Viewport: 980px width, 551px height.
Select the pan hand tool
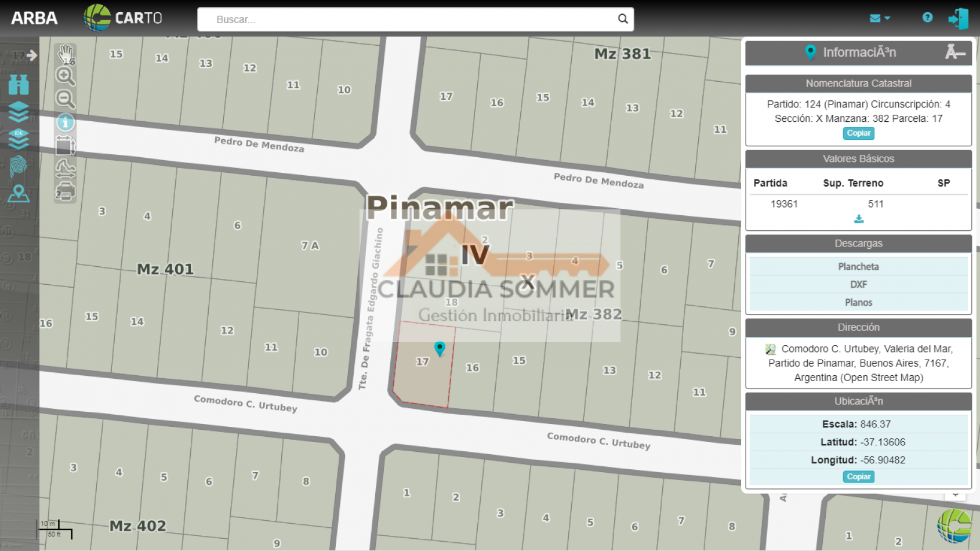pyautogui.click(x=66, y=53)
